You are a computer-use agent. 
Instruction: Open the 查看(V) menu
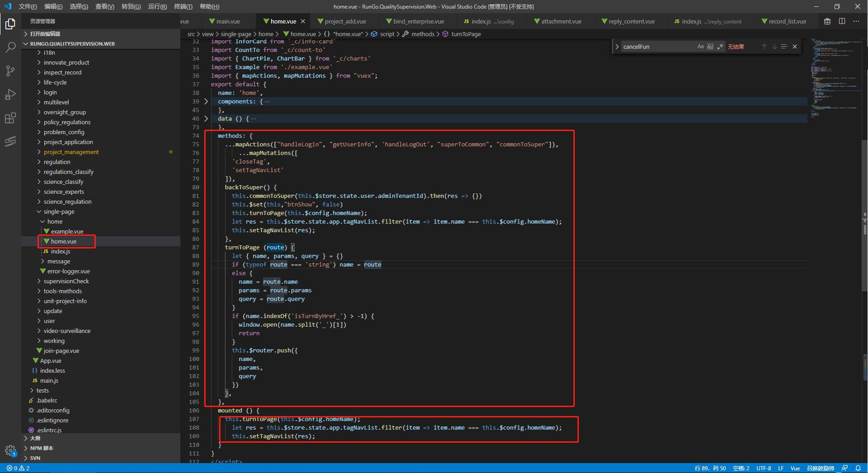[105, 6]
